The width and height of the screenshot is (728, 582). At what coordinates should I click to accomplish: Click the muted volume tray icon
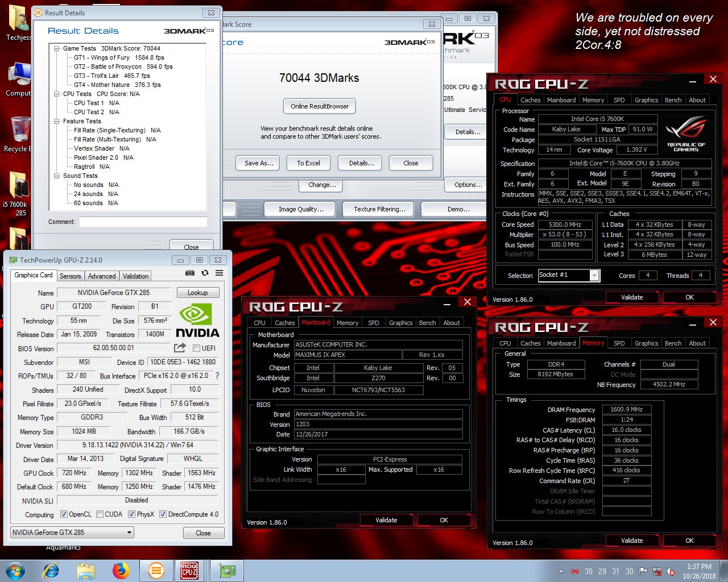671,571
